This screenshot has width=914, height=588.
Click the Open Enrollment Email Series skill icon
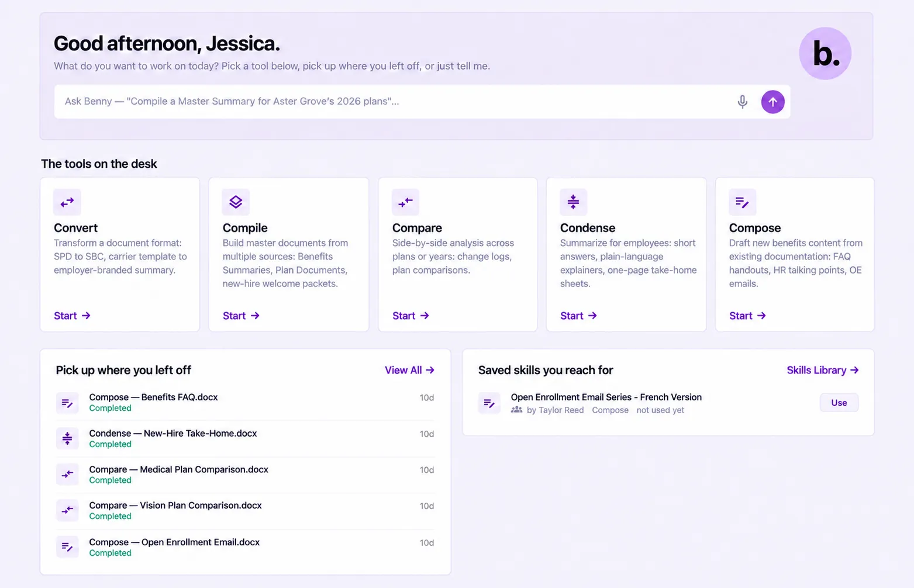click(x=489, y=403)
